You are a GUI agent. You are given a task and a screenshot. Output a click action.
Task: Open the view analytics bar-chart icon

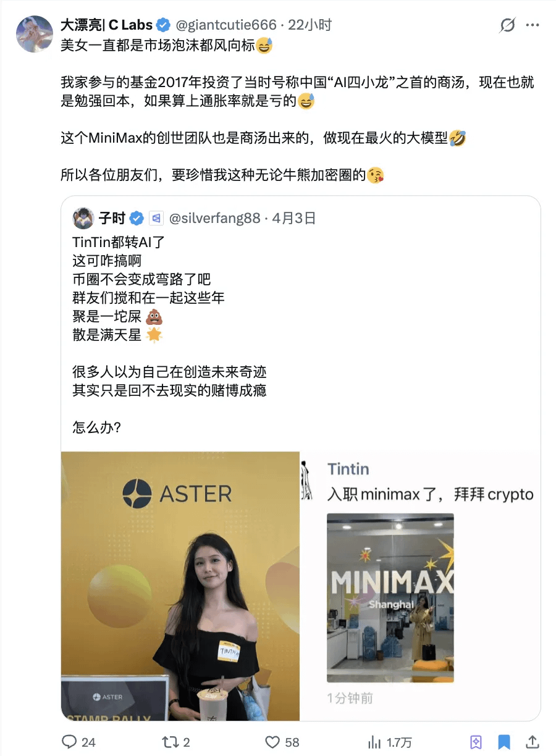[x=374, y=741]
